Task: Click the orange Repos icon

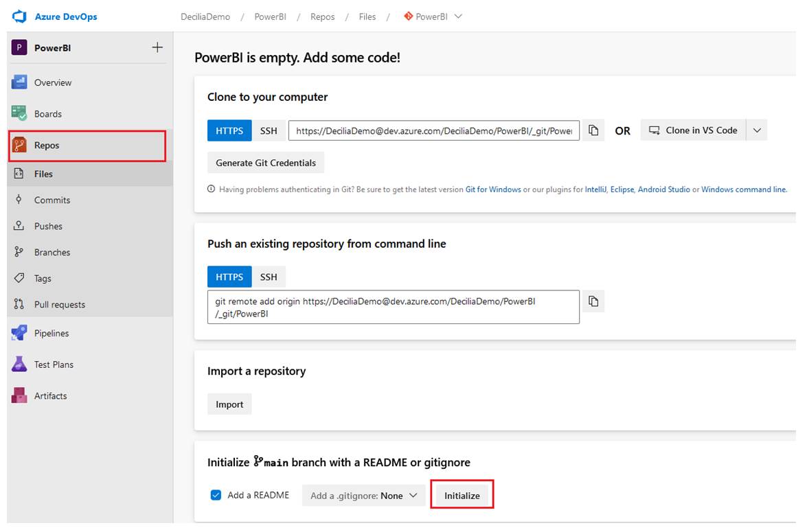Action: [19, 145]
